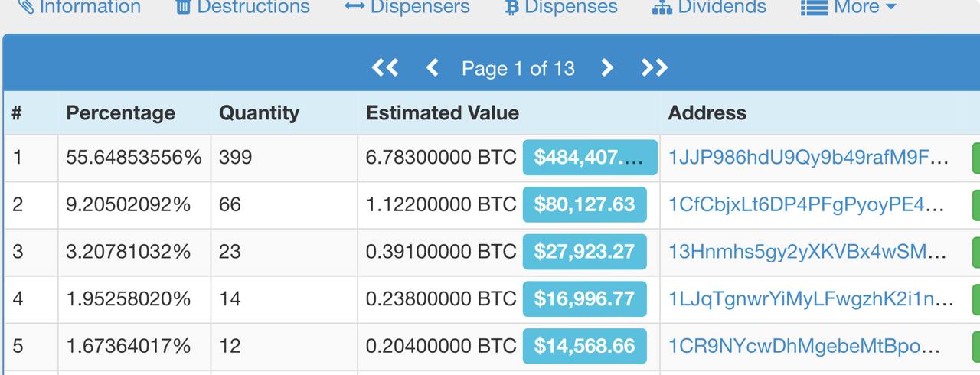Click 6.78300000 BTC value
Viewport: 980px width, 375px height.
coord(441,158)
